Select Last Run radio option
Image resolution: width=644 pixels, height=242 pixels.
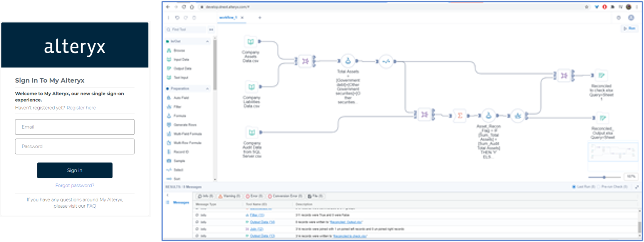coord(574,187)
